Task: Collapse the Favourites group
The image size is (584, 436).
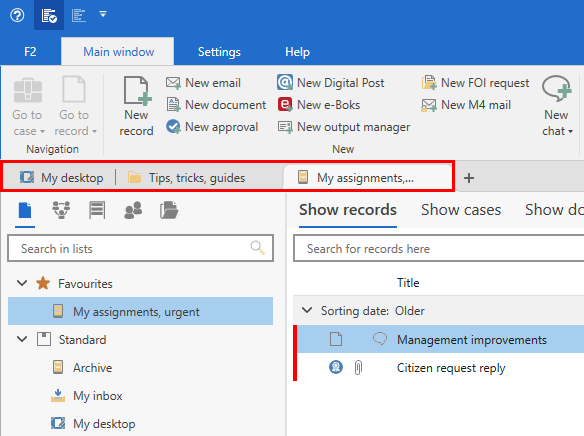Action: click(x=22, y=283)
